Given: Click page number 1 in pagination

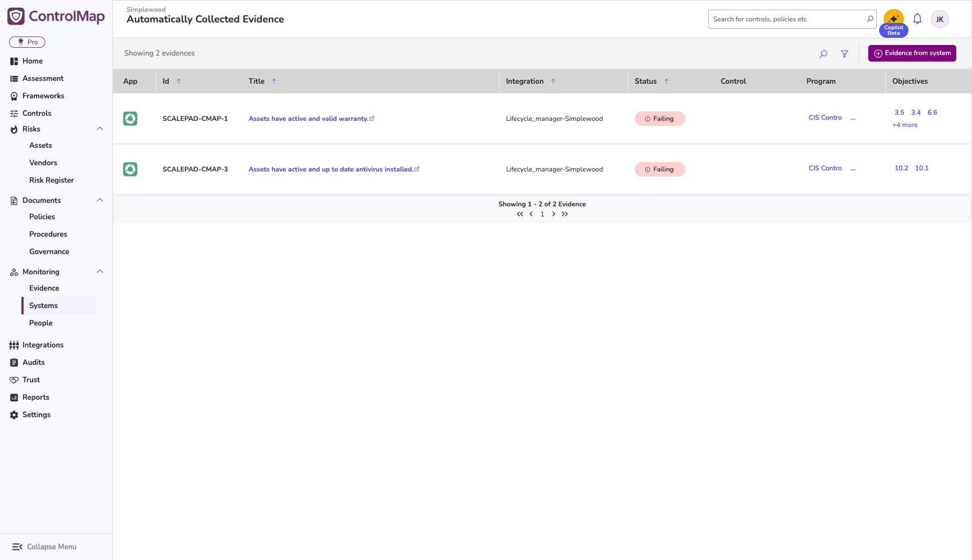Looking at the screenshot, I should click(542, 214).
